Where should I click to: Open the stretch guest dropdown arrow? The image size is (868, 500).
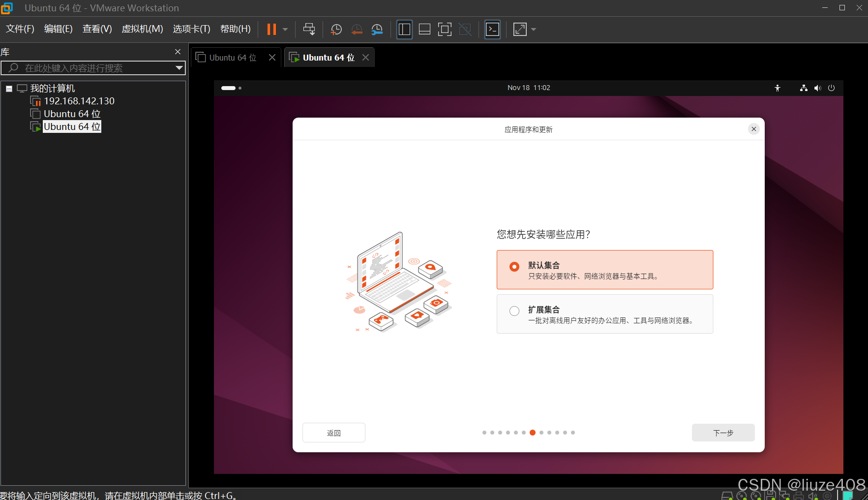pyautogui.click(x=534, y=30)
